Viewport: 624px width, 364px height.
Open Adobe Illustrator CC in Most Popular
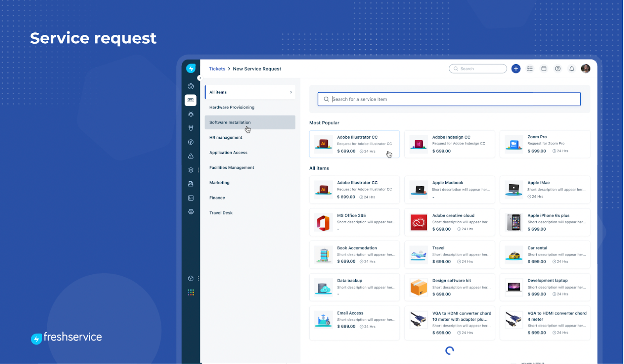click(355, 144)
